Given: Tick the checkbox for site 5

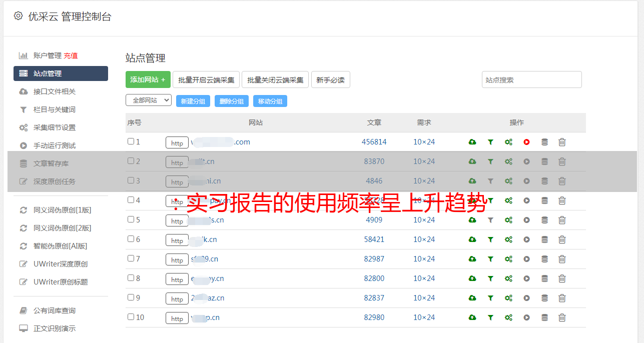Looking at the screenshot, I should click(x=131, y=219).
